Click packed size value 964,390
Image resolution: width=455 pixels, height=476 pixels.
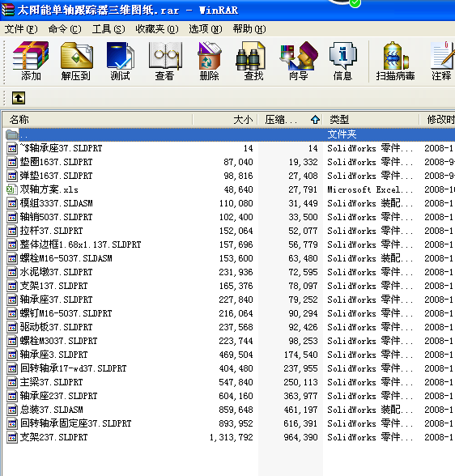[x=300, y=437]
